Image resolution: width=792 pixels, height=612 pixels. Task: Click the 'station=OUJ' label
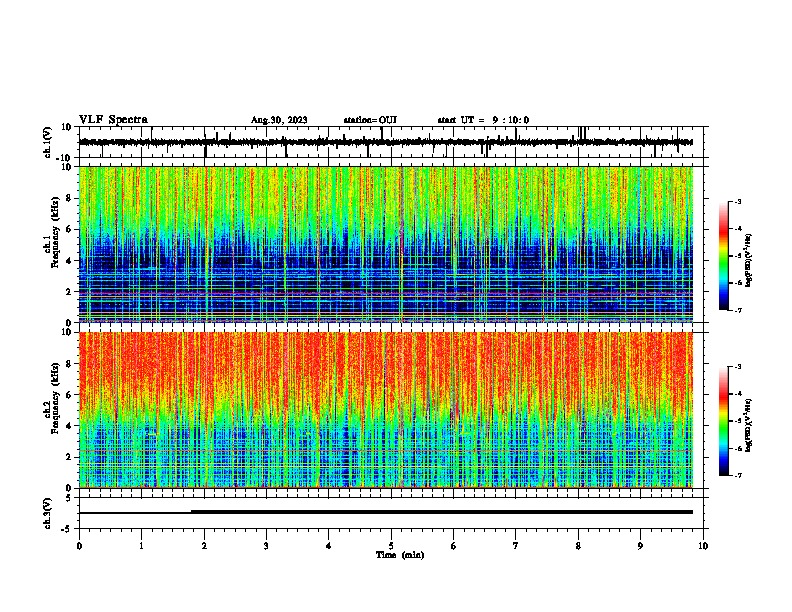pyautogui.click(x=370, y=120)
